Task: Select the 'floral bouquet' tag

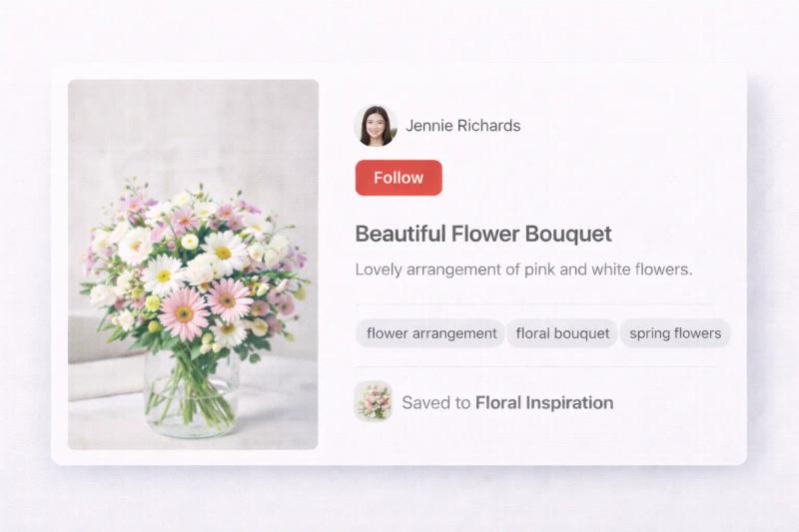Action: (x=562, y=333)
